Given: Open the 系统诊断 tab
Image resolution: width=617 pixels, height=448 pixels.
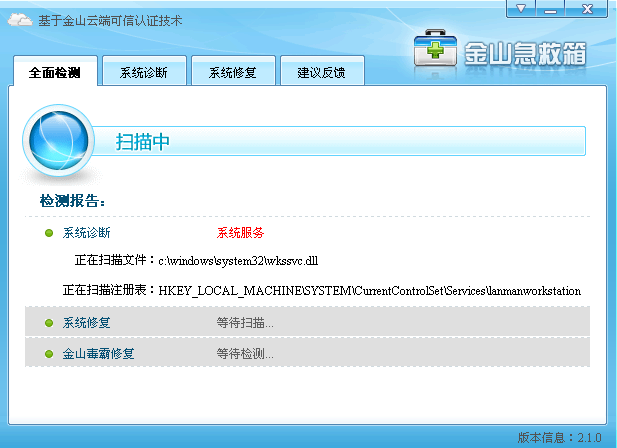Looking at the screenshot, I should click(144, 71).
